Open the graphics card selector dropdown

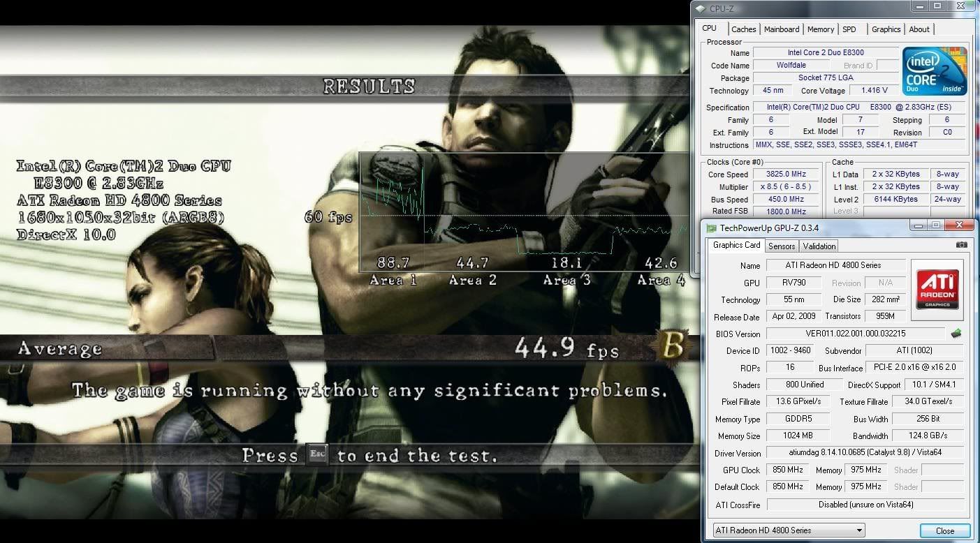(x=788, y=530)
